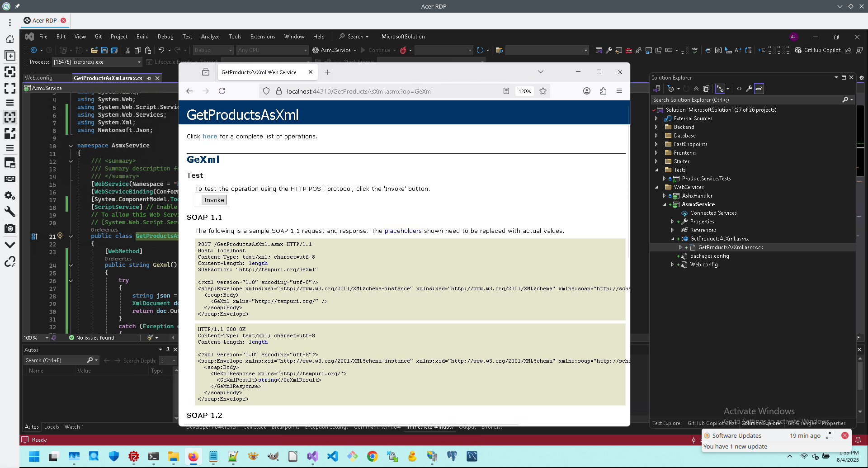The image size is (868, 468).
Task: Open the Extensions menu
Action: point(263,37)
